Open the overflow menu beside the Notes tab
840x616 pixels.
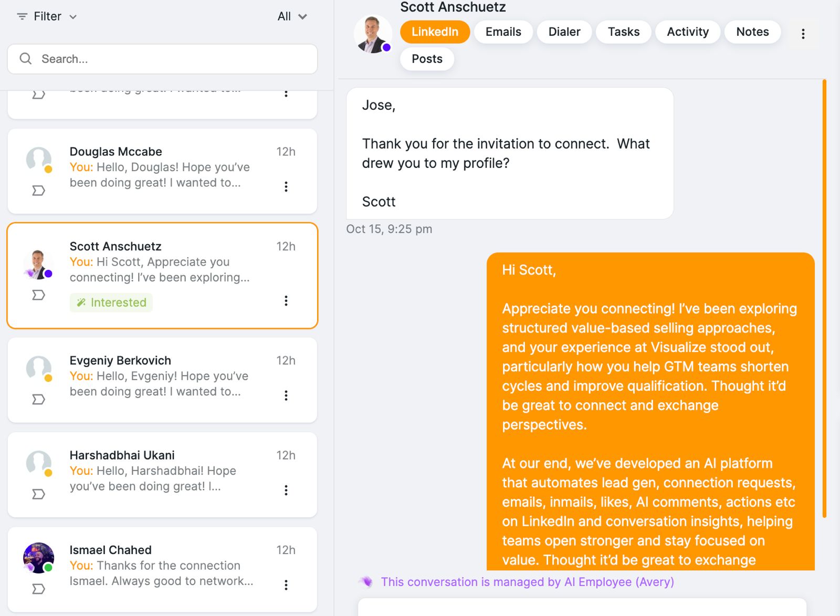point(802,33)
